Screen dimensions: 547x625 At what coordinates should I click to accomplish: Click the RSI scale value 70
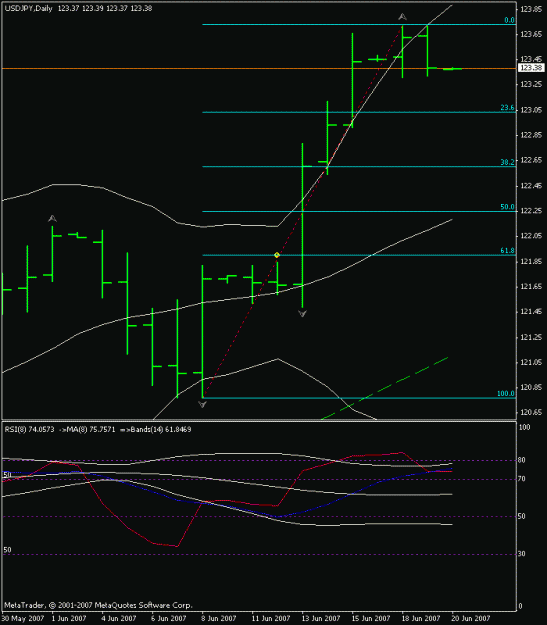point(521,479)
